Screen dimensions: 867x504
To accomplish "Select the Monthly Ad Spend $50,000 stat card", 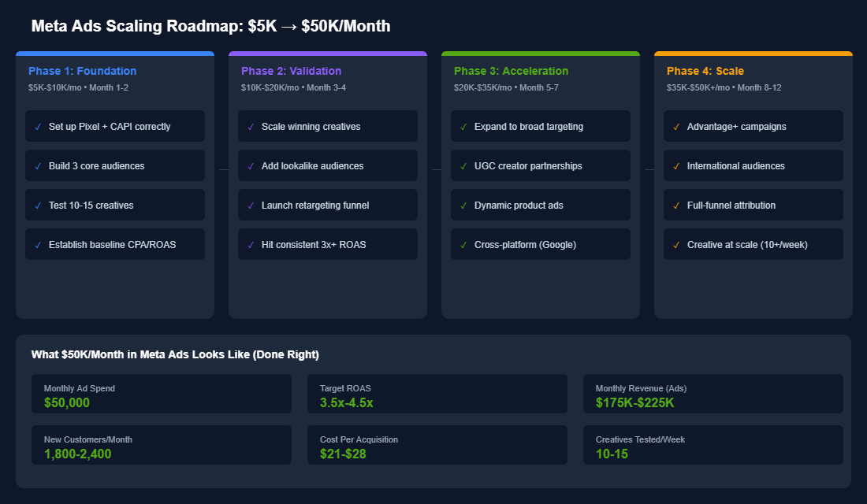I will (x=161, y=394).
